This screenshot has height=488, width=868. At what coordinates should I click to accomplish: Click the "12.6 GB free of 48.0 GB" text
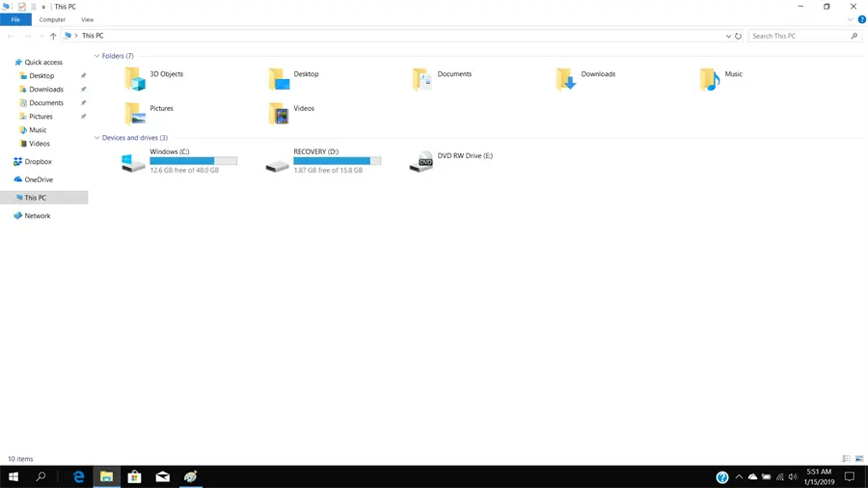(184, 171)
